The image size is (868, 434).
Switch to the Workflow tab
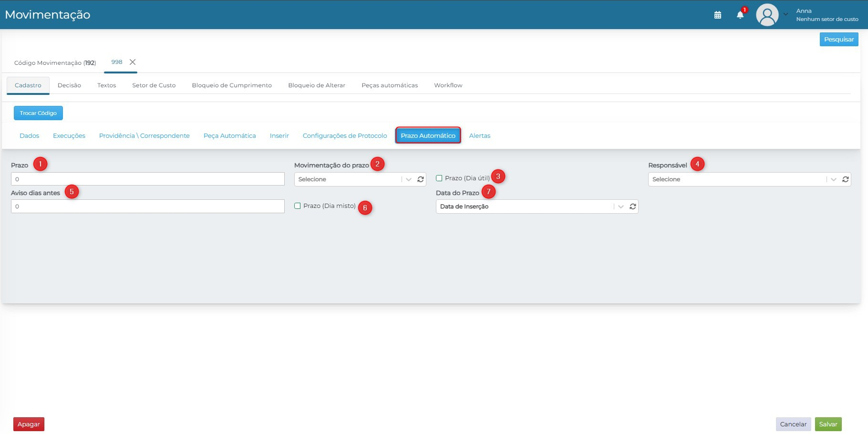(448, 85)
